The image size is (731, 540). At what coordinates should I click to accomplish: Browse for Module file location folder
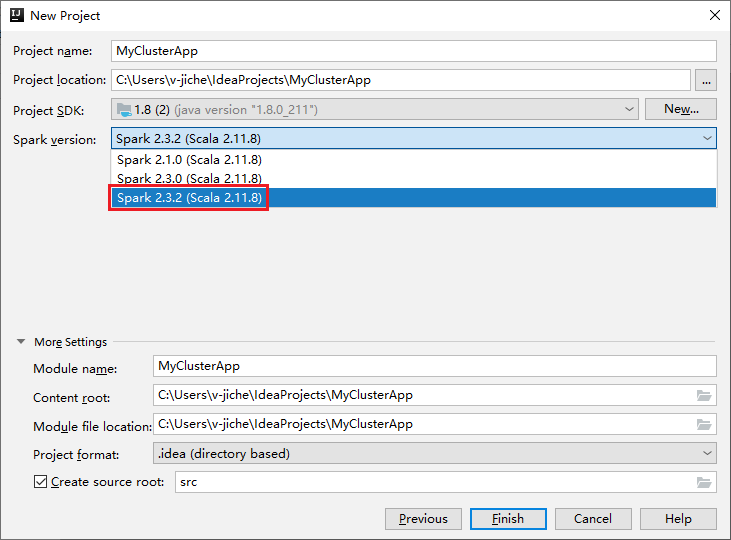point(704,424)
